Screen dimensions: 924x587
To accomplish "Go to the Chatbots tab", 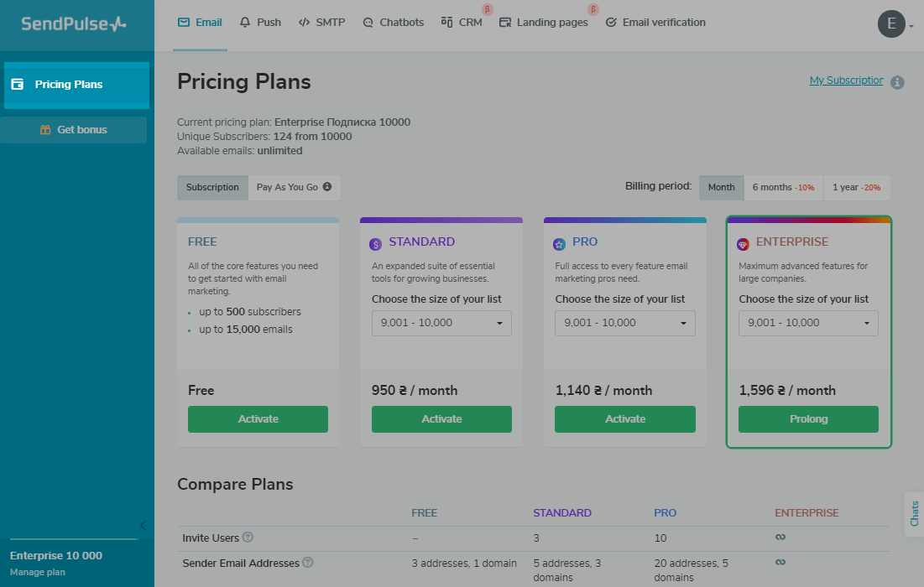I will pos(393,23).
